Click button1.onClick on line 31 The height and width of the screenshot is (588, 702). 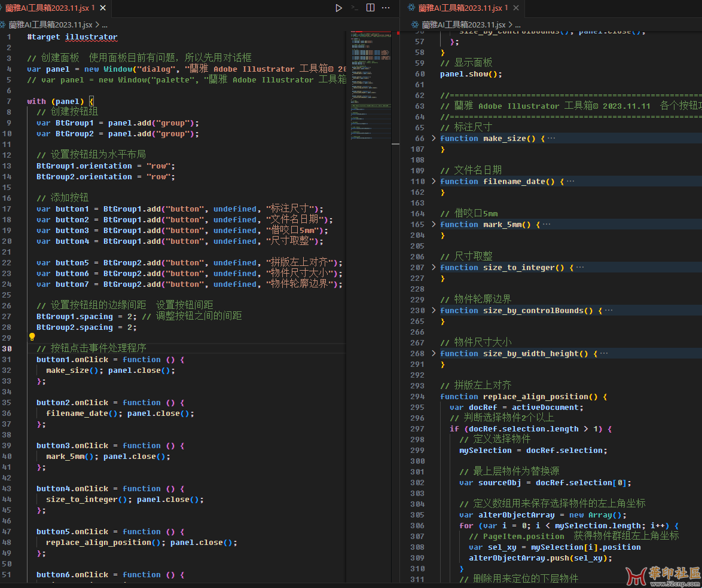tap(72, 359)
